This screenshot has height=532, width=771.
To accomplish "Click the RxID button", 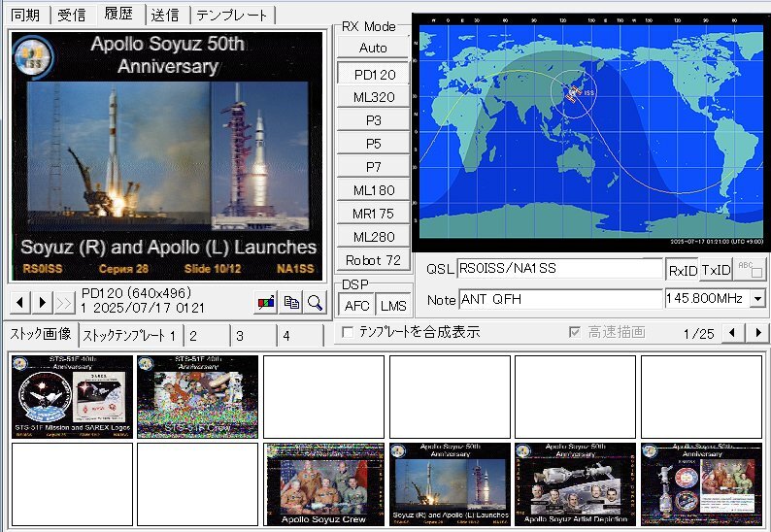I will [683, 270].
